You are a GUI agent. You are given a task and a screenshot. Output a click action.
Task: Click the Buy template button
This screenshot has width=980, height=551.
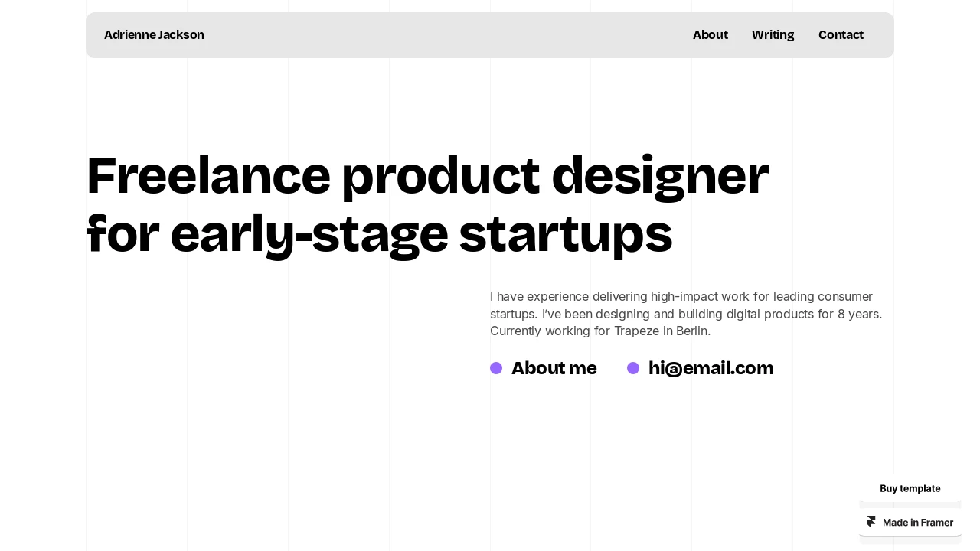tap(910, 488)
